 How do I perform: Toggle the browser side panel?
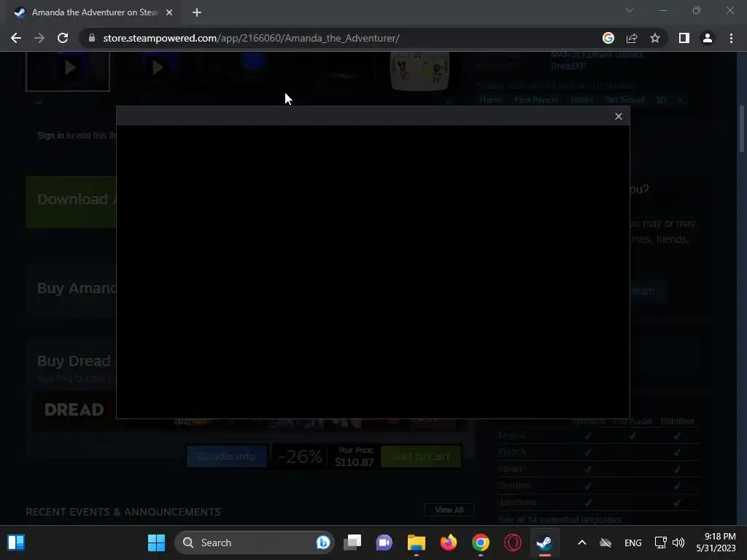[x=684, y=38]
